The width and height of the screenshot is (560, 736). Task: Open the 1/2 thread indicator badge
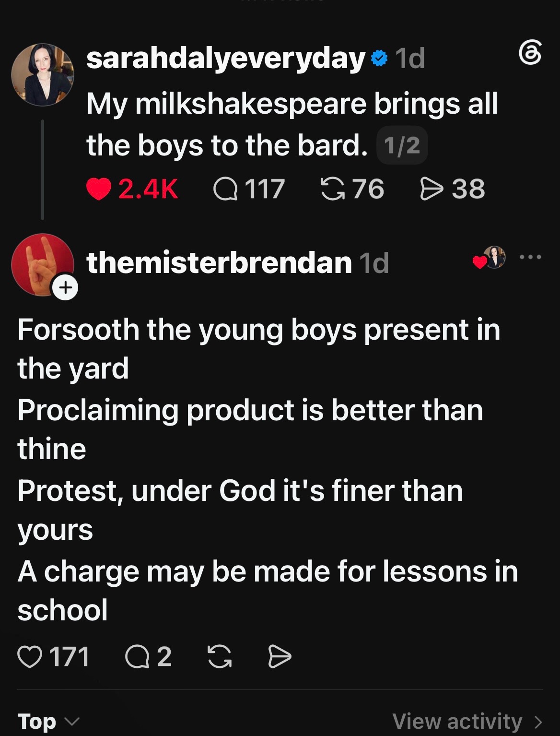[402, 145]
